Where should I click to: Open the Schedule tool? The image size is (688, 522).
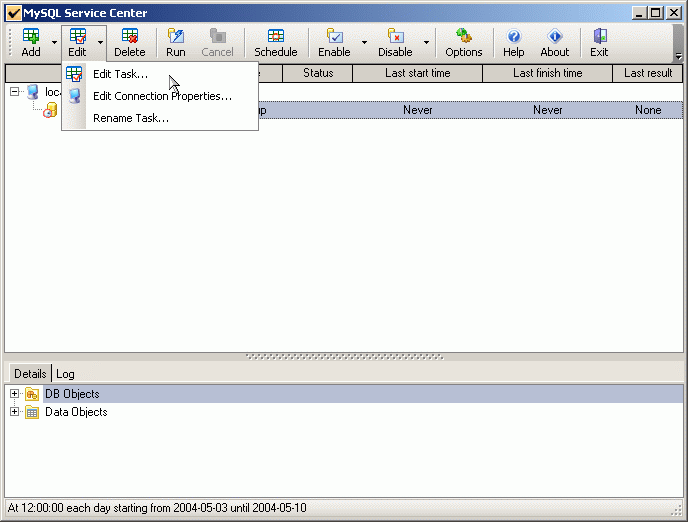tap(276, 42)
